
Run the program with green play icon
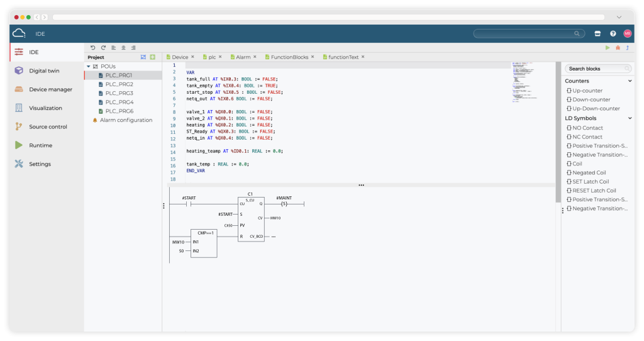[x=608, y=48]
